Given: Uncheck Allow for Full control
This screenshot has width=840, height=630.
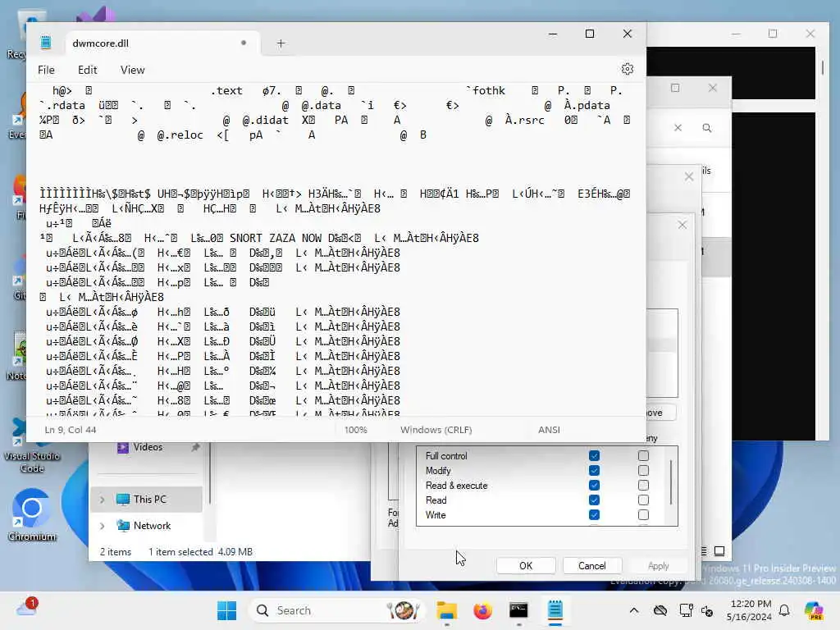Looking at the screenshot, I should pos(594,456).
